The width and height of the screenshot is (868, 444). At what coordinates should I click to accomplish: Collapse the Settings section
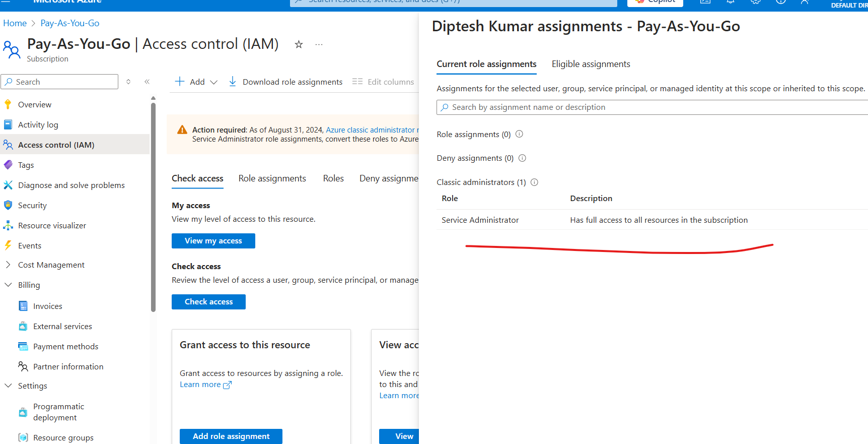[x=8, y=386]
